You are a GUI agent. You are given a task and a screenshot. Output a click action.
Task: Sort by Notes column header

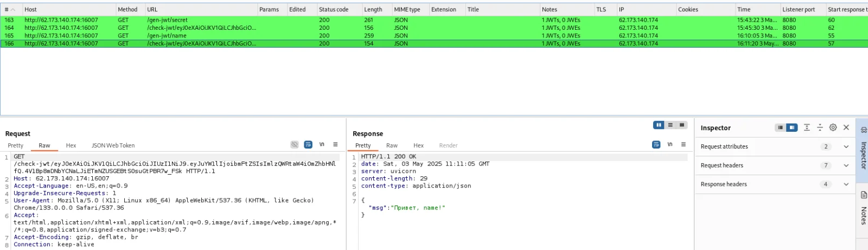click(566, 9)
